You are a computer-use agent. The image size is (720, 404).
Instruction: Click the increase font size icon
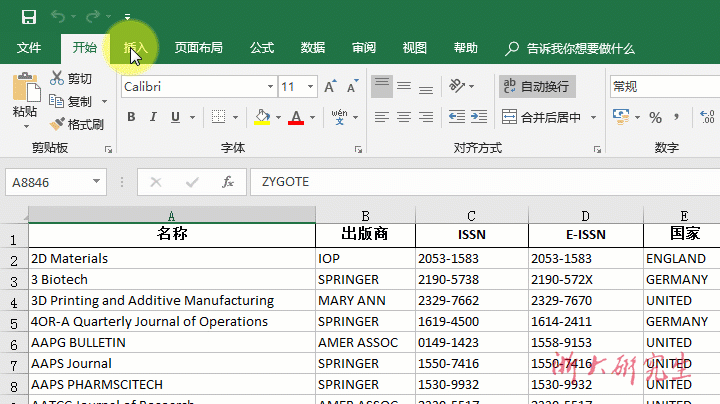pos(330,86)
